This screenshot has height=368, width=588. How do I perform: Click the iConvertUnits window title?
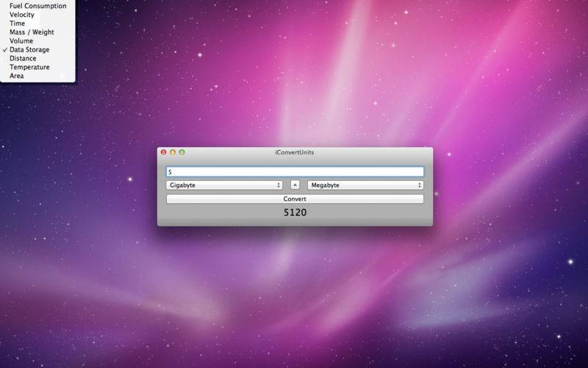[x=295, y=152]
